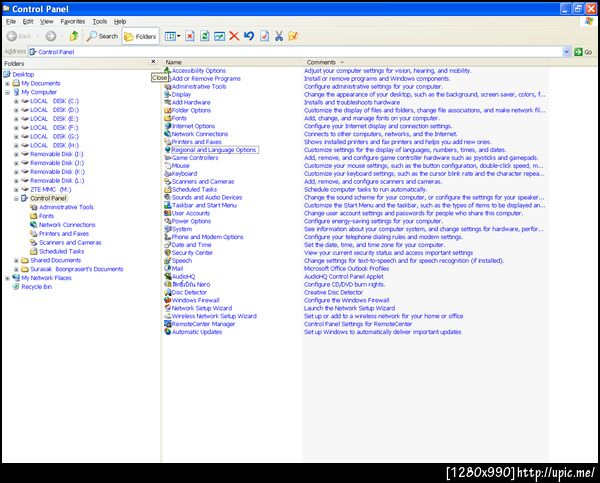Select Administrative Tools in folder tree

66,207
